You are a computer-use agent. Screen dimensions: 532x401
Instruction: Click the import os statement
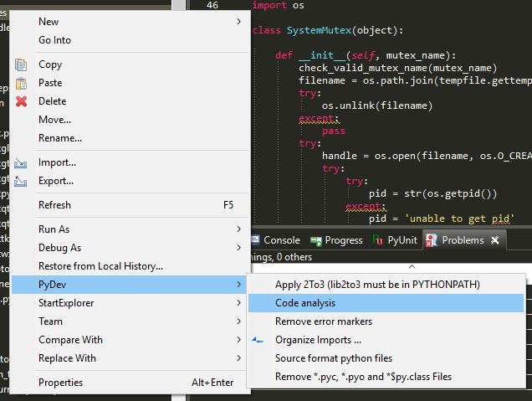(279, 5)
